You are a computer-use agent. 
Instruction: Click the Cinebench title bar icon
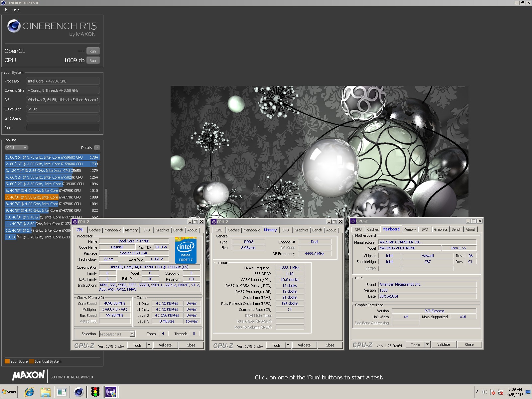point(3,3)
